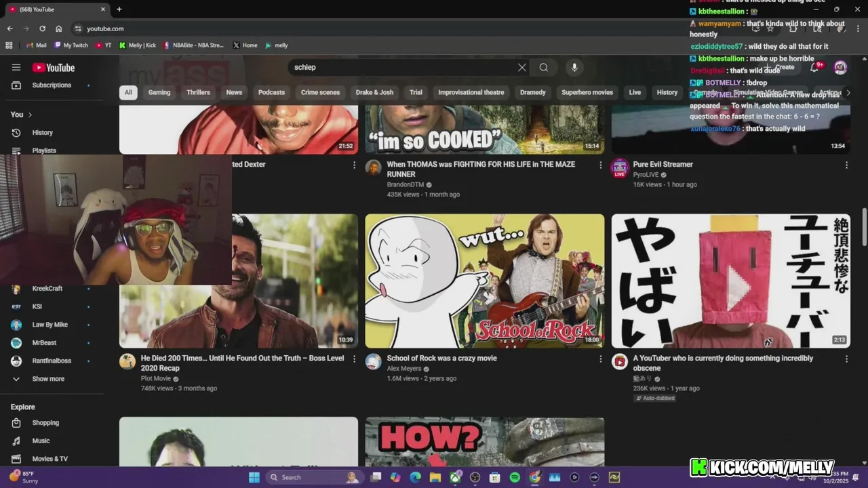
Task: Start voice search with the microphone icon
Action: pyautogui.click(x=574, y=67)
